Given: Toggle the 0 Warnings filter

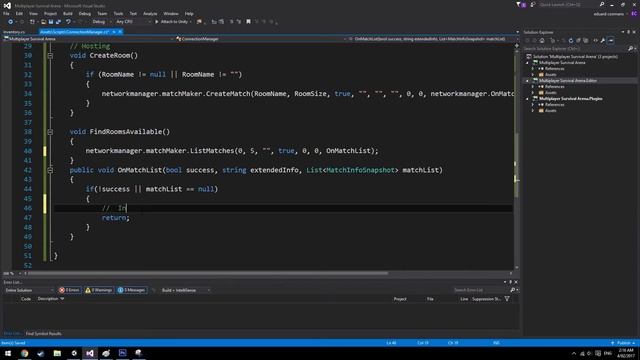Looking at the screenshot, I should tap(99, 290).
